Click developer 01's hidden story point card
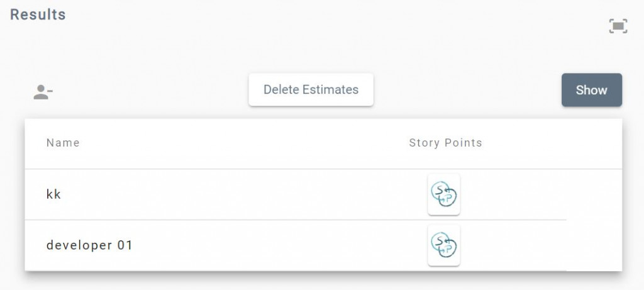644x290 pixels. pos(444,245)
